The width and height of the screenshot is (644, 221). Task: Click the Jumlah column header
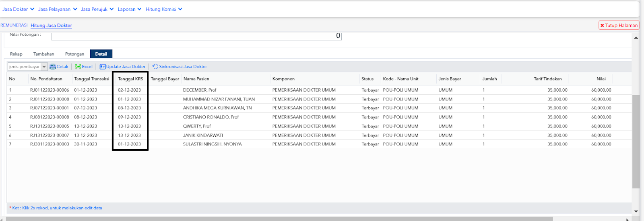[489, 79]
